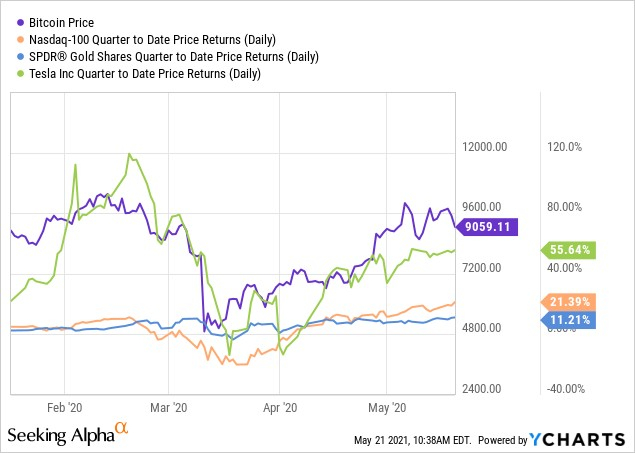
Task: Click the green 55.64% value flag
Action: point(569,250)
